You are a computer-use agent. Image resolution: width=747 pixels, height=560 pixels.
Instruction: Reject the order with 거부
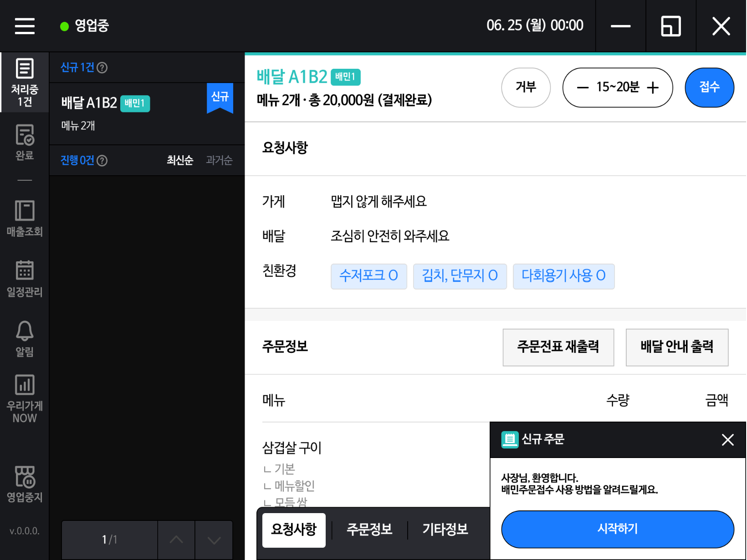(526, 87)
